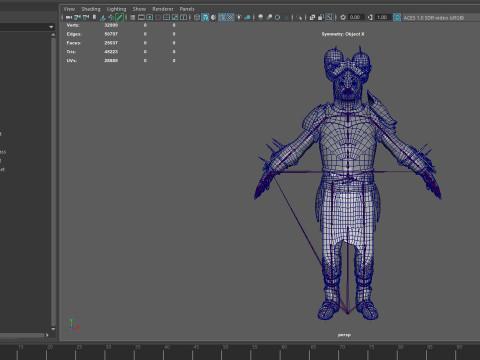This screenshot has height=360, width=480.
Task: Click the Image Plane icon
Action: tap(103, 17)
